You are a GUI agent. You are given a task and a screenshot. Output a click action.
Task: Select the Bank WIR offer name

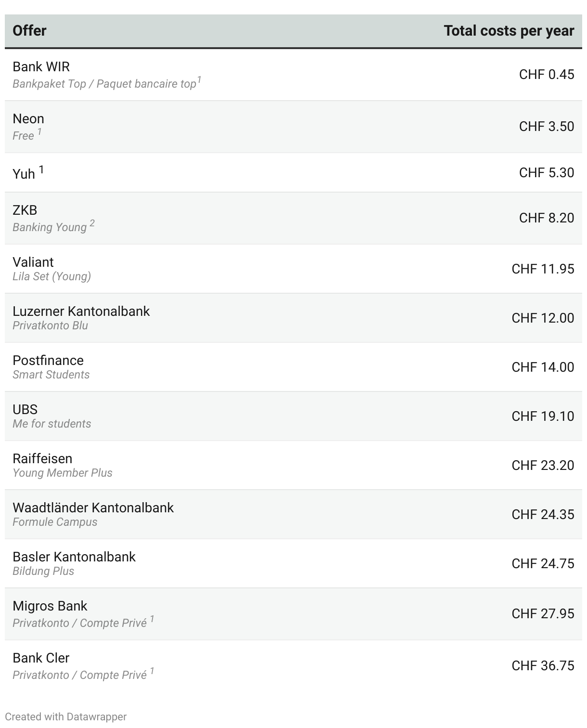click(41, 66)
